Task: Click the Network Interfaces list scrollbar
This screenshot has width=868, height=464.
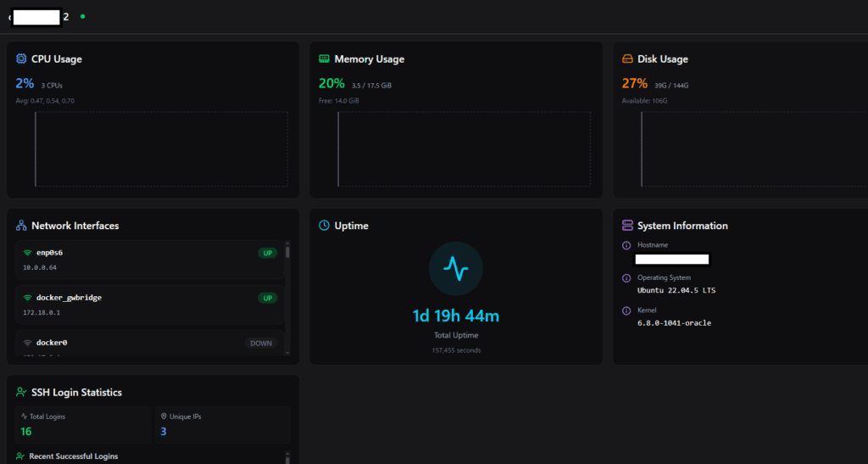Action: [287, 297]
